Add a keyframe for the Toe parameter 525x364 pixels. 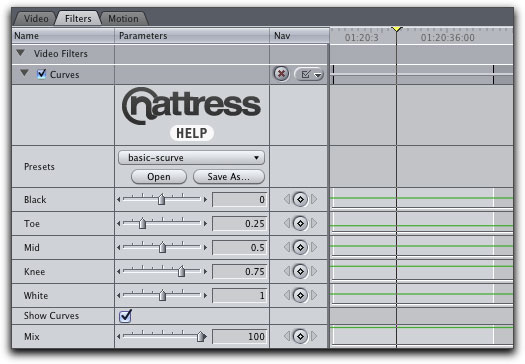(x=300, y=223)
